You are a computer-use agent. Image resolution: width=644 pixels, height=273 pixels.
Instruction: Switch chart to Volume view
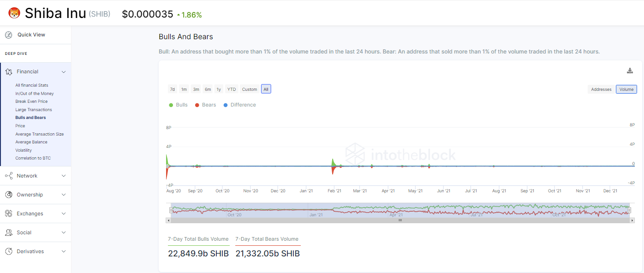pyautogui.click(x=626, y=89)
